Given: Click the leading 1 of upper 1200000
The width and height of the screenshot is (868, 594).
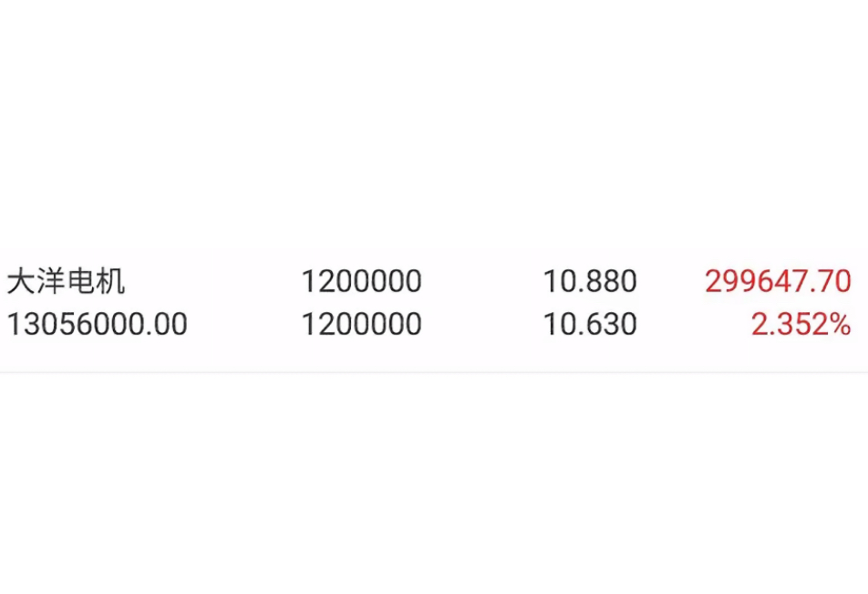Looking at the screenshot, I should tap(308, 281).
